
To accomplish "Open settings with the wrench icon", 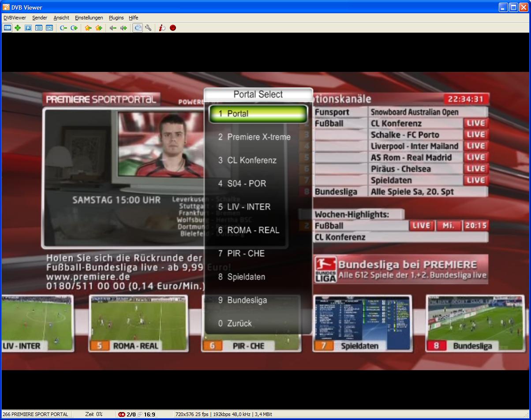I will coord(148,28).
